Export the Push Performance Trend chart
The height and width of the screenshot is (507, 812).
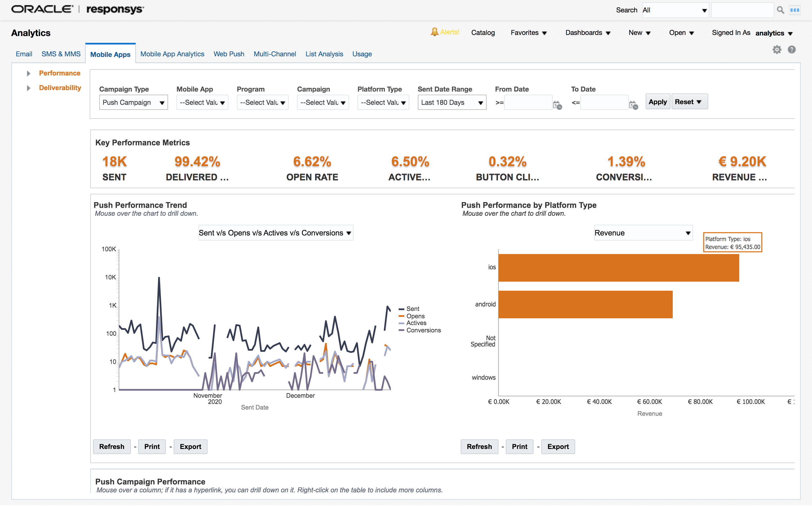[x=190, y=447]
